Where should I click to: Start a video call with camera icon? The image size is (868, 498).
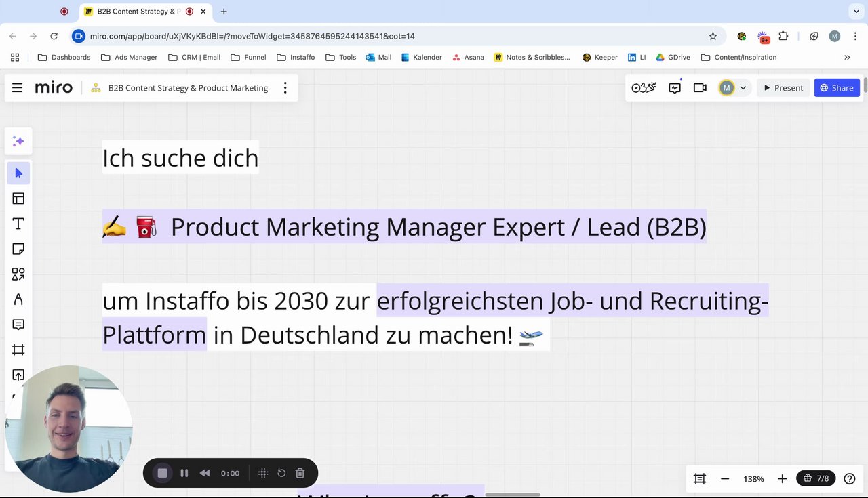point(700,87)
